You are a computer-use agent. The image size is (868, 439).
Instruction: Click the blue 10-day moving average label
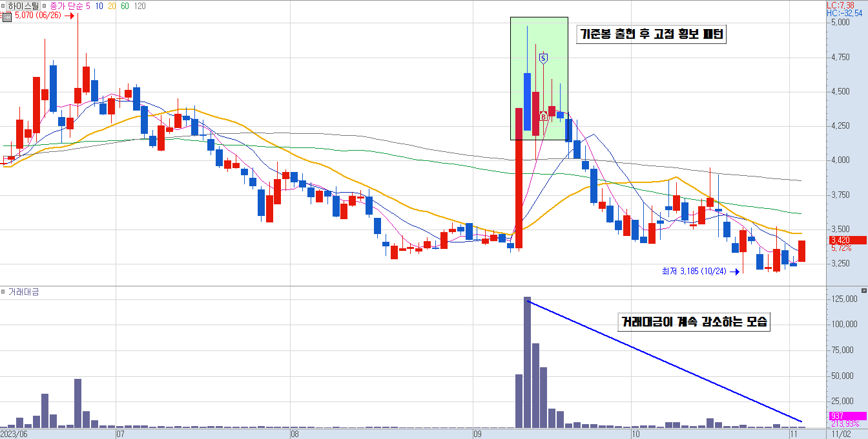(x=99, y=6)
